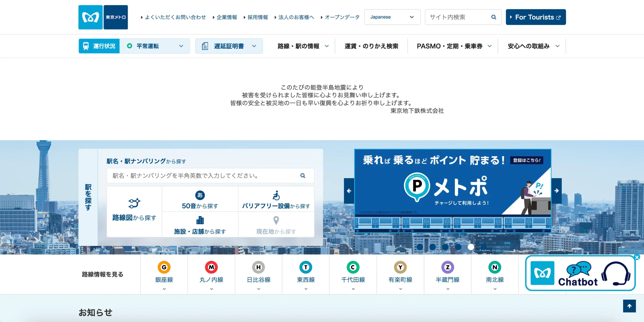The image size is (644, 322).
Task: Click the carousel previous arrow
Action: tap(349, 191)
